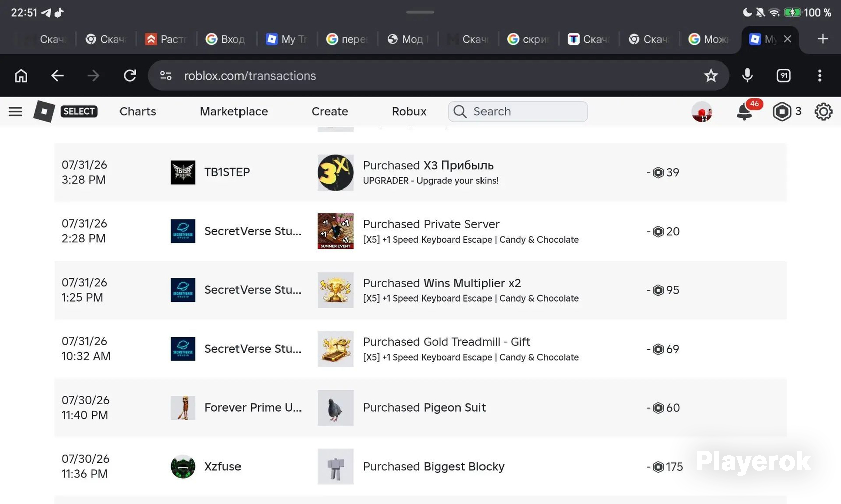Viewport: 841px width, 504px height.
Task: Open the Forever Prime U... seller link
Action: 253,407
